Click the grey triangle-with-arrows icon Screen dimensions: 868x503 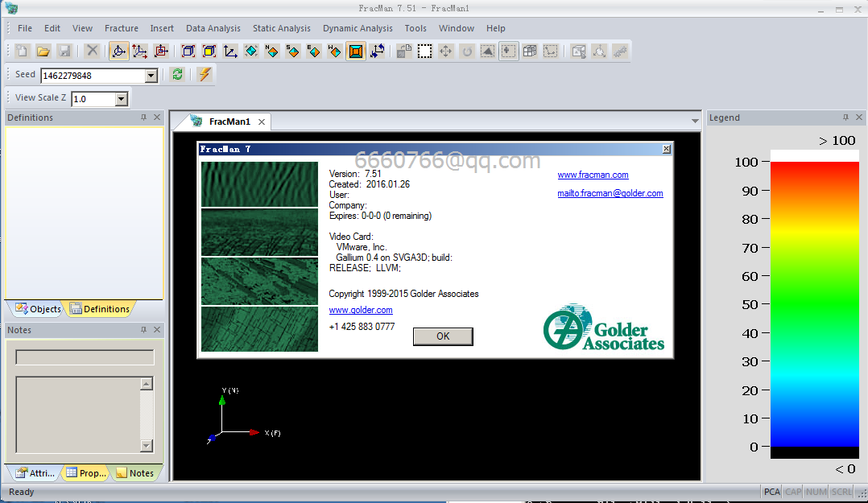click(599, 52)
